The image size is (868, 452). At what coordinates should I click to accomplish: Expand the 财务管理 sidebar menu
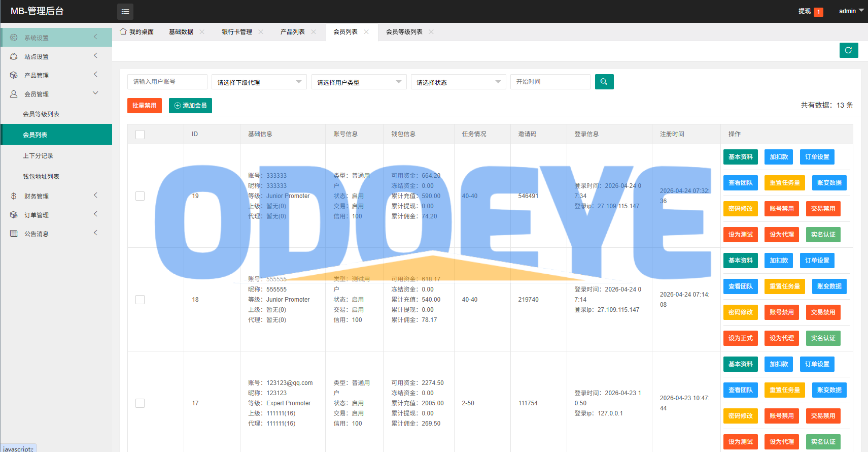56,196
